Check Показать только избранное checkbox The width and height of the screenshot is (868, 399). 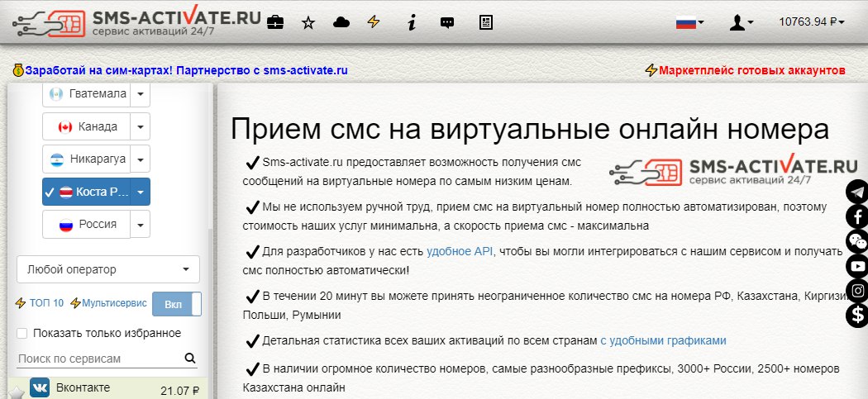coord(22,333)
